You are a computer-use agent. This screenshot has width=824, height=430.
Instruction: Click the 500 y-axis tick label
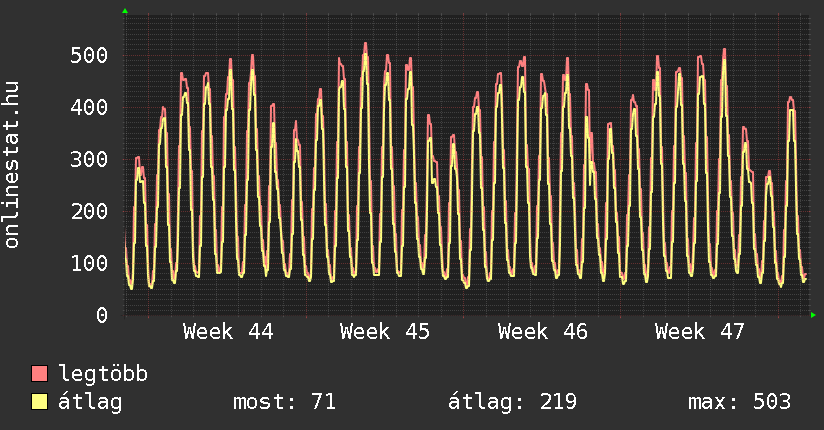point(90,55)
